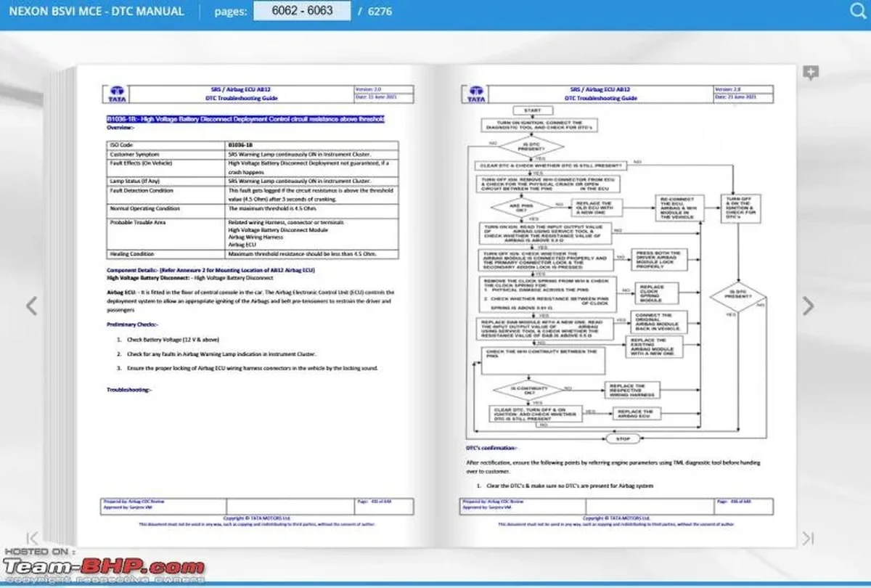Click the "Customer Symptom" row label
The height and width of the screenshot is (588, 871).
[x=166, y=154]
